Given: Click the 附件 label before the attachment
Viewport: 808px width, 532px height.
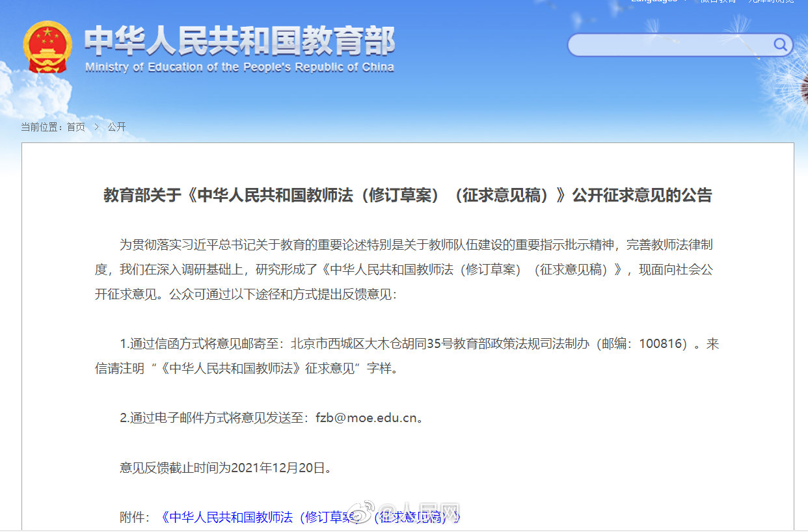Looking at the screenshot, I should pos(135,517).
